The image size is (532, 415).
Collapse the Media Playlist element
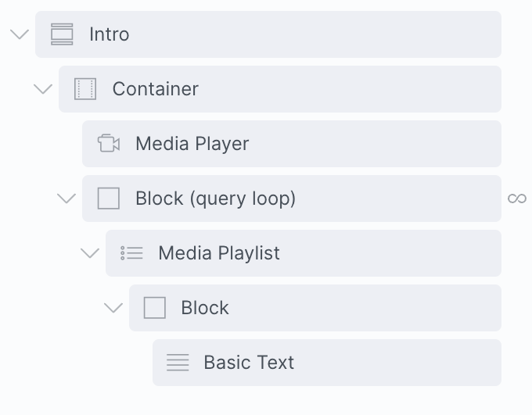90,253
